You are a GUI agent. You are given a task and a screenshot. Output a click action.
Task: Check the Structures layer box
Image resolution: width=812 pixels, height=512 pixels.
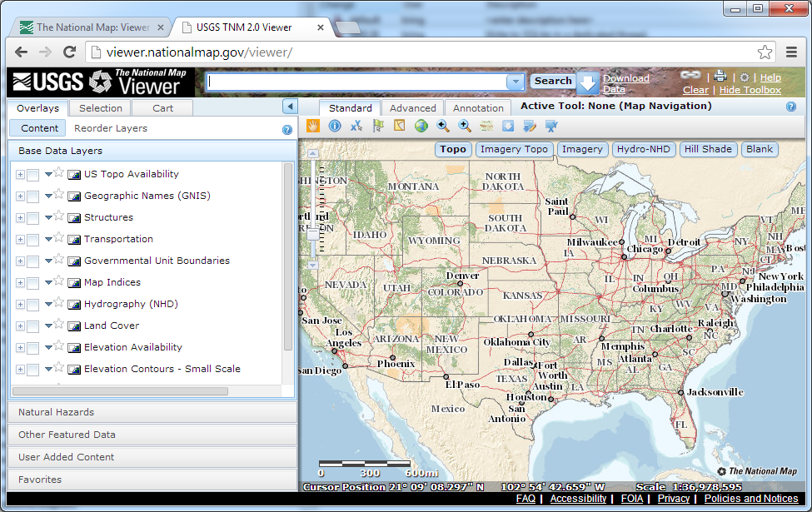click(32, 218)
